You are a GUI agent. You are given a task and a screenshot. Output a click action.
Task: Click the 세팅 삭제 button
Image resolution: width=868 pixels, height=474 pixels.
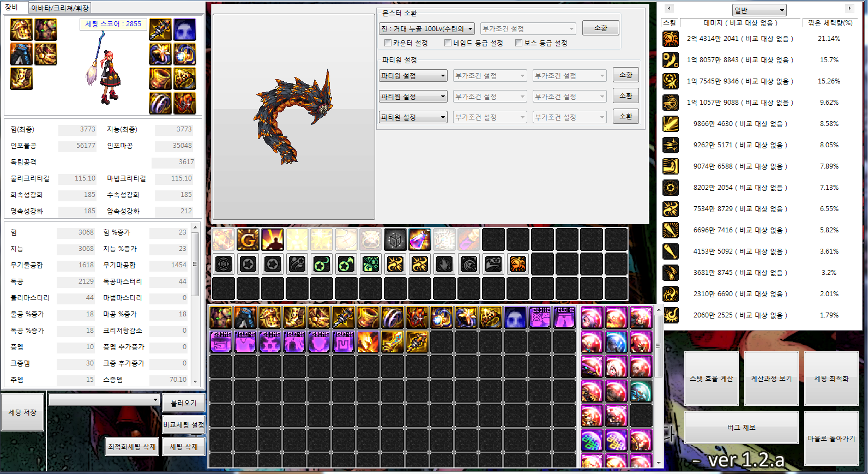pos(184,447)
